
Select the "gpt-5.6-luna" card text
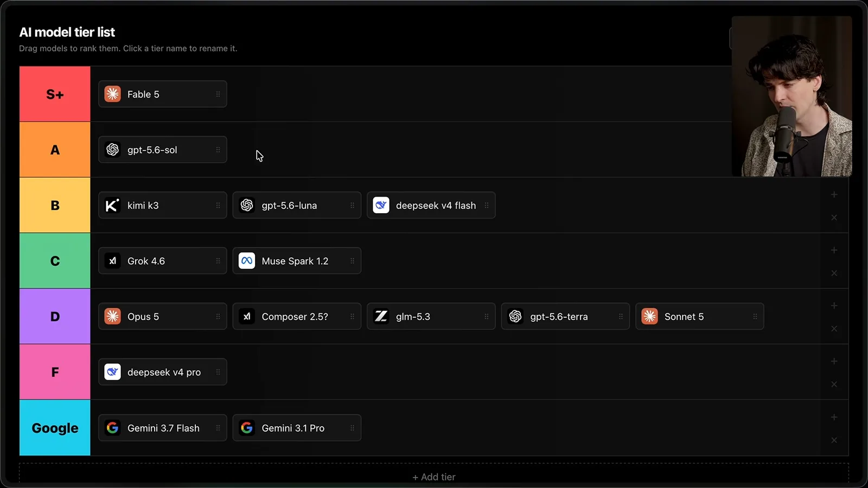pos(289,206)
